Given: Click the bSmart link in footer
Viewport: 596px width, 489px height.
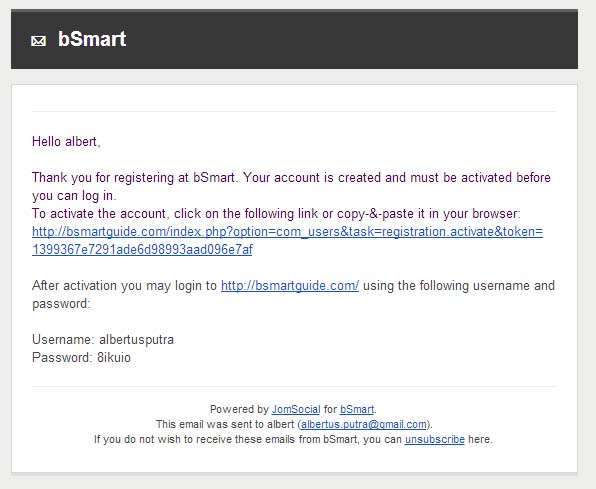Looking at the screenshot, I should pos(357,409).
